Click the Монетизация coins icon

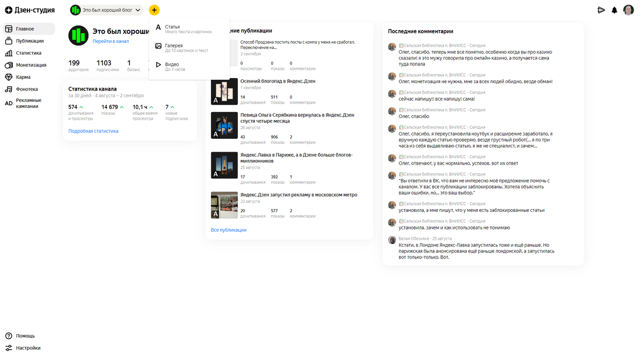9,65
